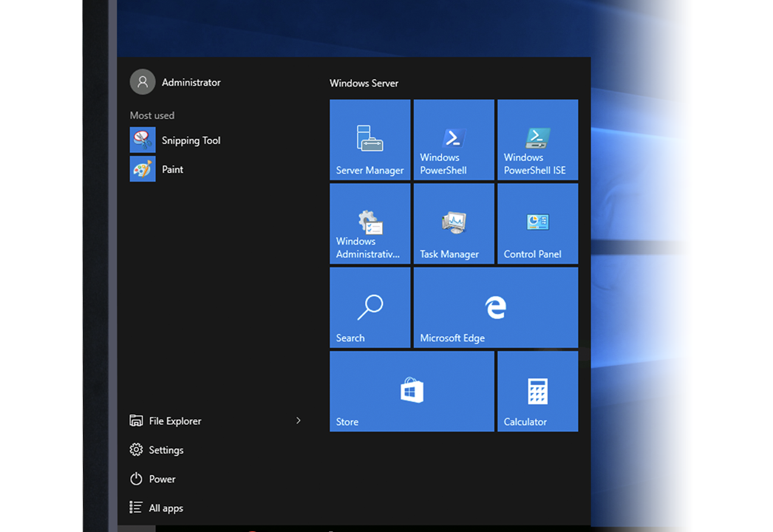Open the Store tile
This screenshot has height=532, width=773.
[412, 391]
